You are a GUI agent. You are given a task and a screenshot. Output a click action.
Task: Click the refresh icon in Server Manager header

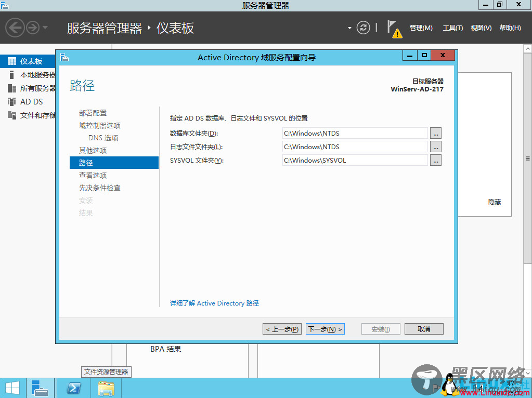363,28
